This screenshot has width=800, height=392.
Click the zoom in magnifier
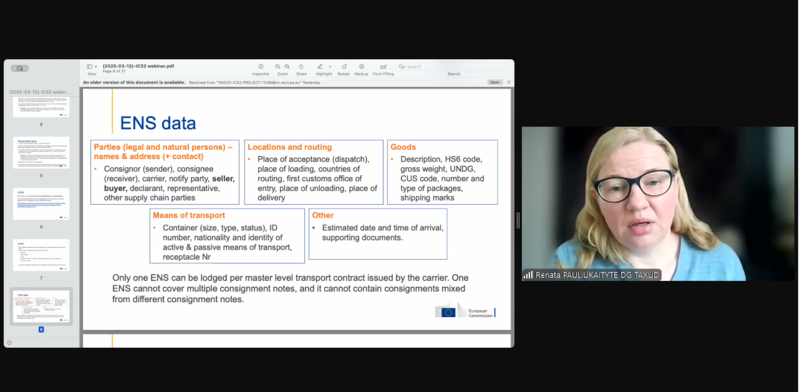[287, 67]
